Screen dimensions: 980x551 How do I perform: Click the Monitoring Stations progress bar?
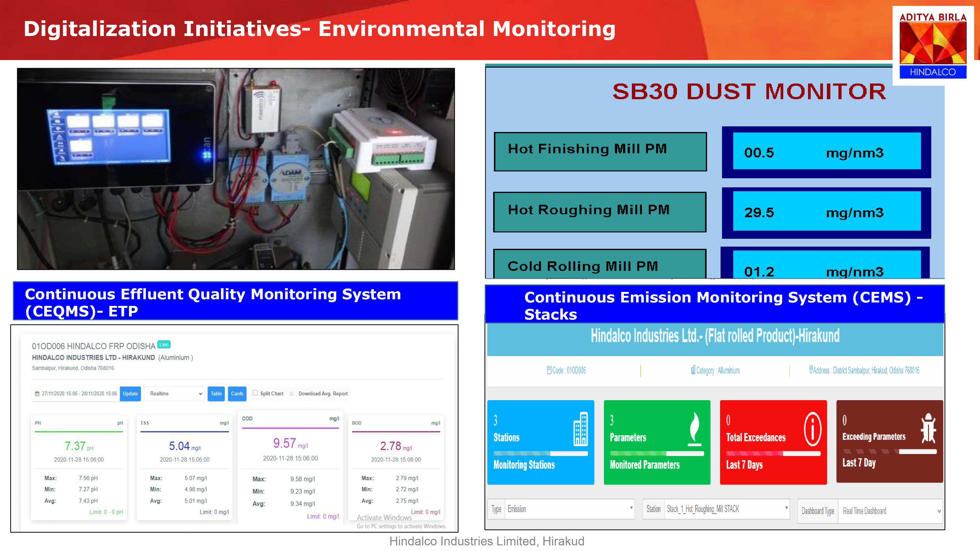541,453
